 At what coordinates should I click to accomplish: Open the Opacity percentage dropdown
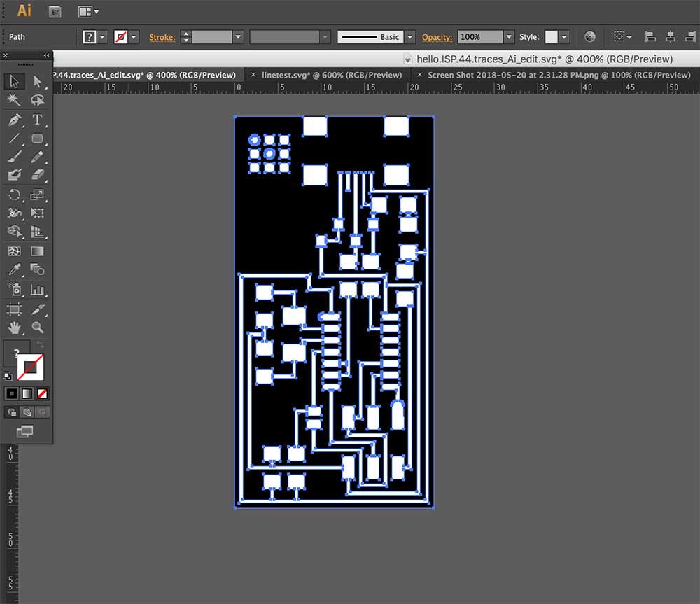click(x=508, y=37)
